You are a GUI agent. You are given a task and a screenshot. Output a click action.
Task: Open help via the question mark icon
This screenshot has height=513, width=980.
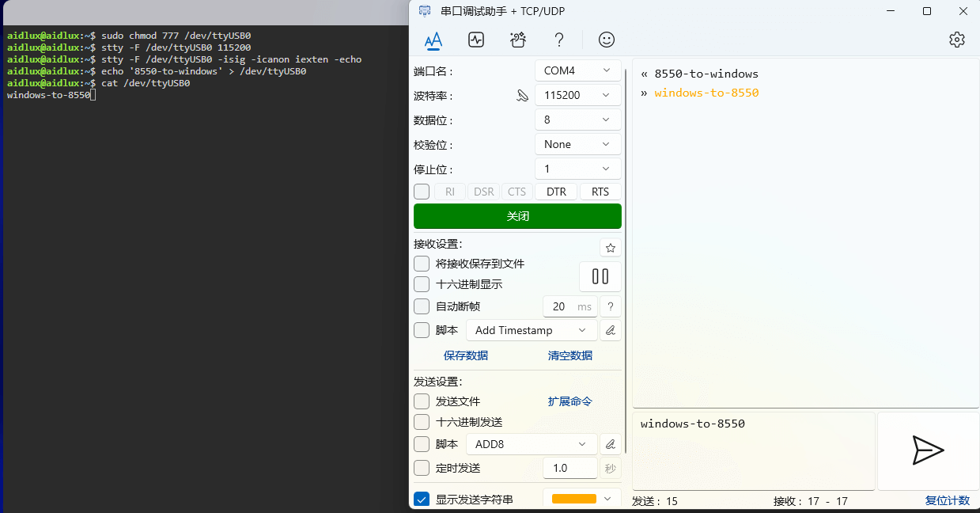[559, 40]
